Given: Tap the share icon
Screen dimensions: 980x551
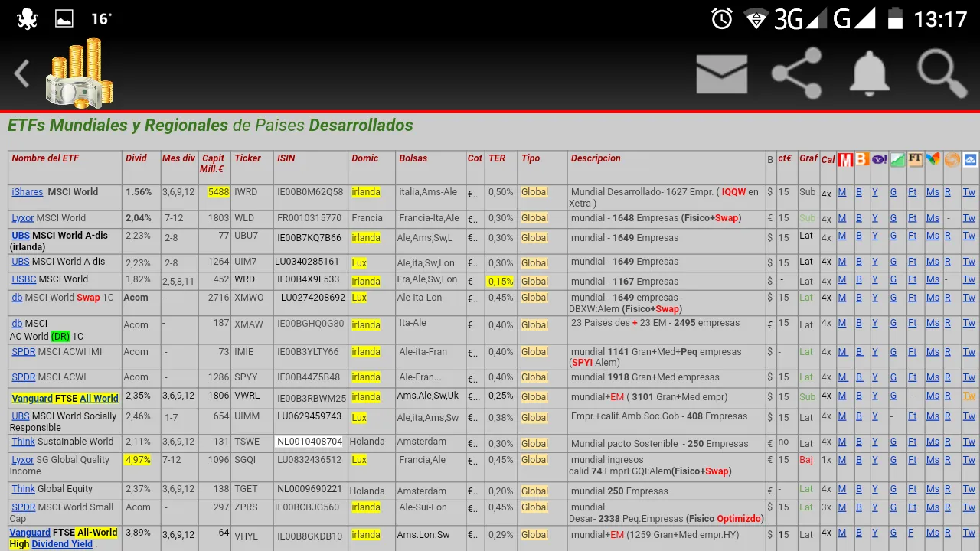Looking at the screenshot, I should coord(796,73).
